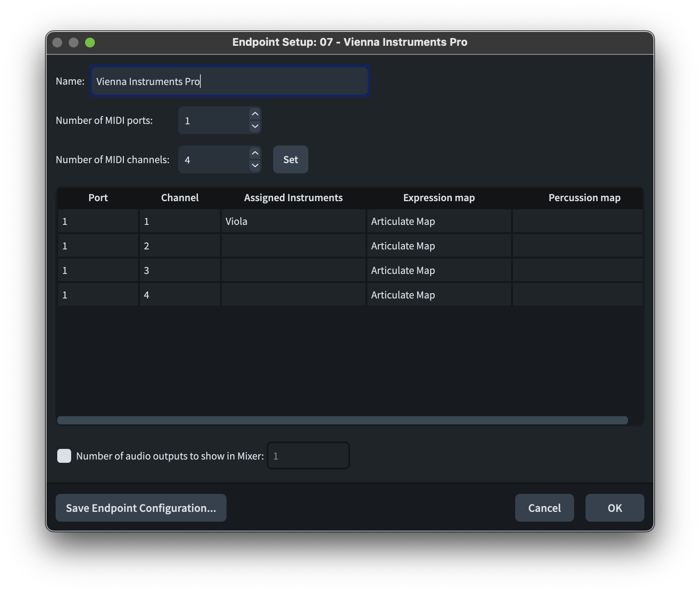Select the Percussion map column header
This screenshot has width=700, height=592.
(577, 198)
